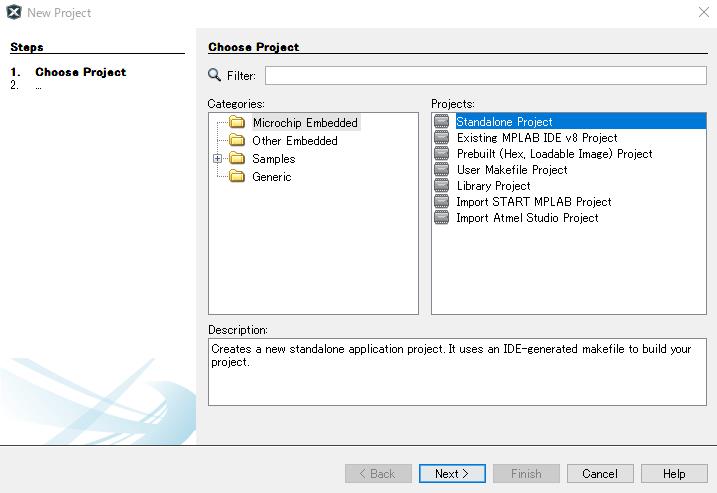Screen dimensions: 717x493
Task: Click the disabled Back button
Action: coord(378,474)
